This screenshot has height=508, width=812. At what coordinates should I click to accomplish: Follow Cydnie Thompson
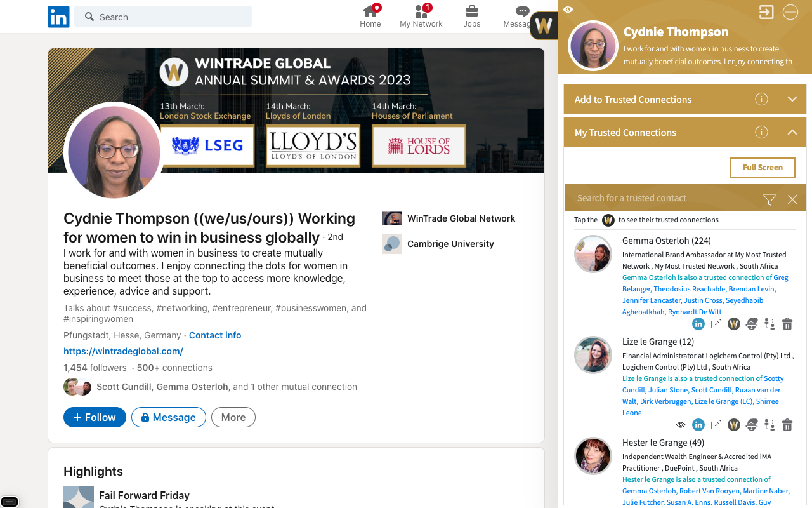click(x=95, y=417)
